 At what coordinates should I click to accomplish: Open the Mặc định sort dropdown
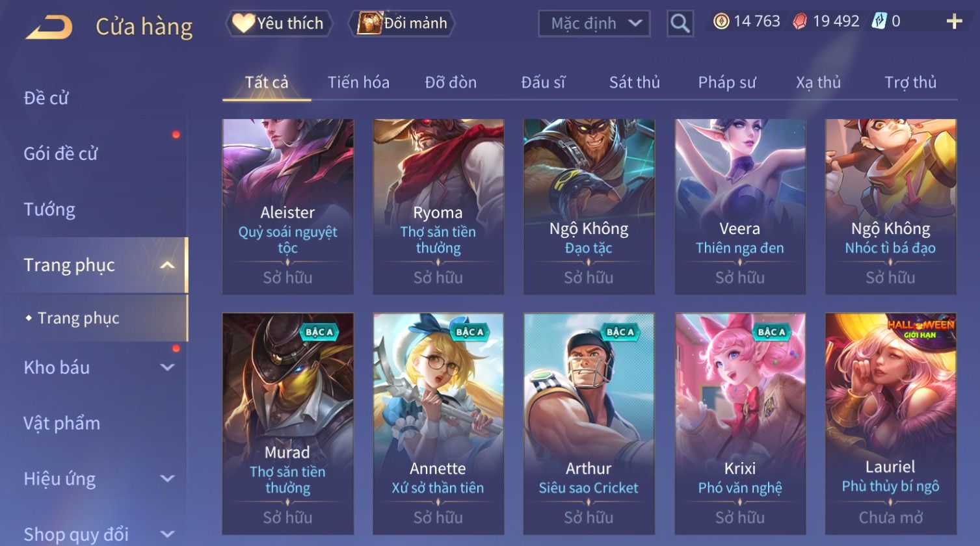coord(594,23)
